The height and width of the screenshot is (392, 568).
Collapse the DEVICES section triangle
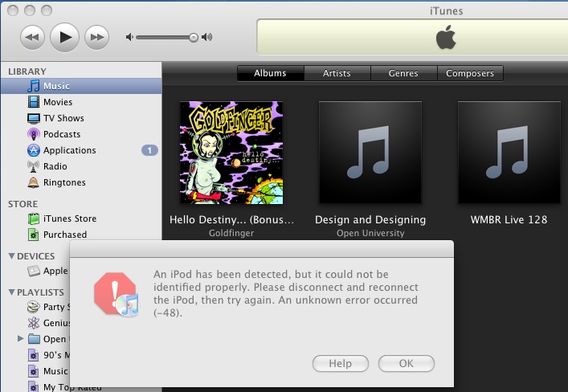[12, 256]
